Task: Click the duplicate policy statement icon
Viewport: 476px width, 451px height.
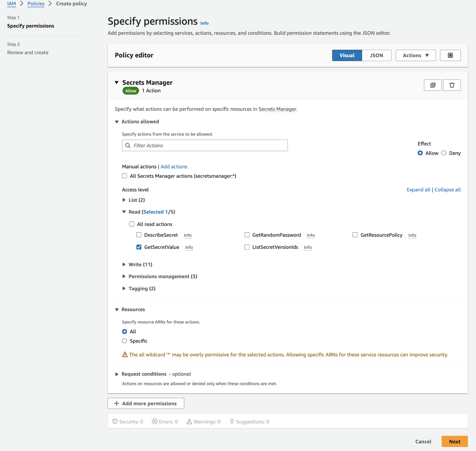Action: pos(432,85)
